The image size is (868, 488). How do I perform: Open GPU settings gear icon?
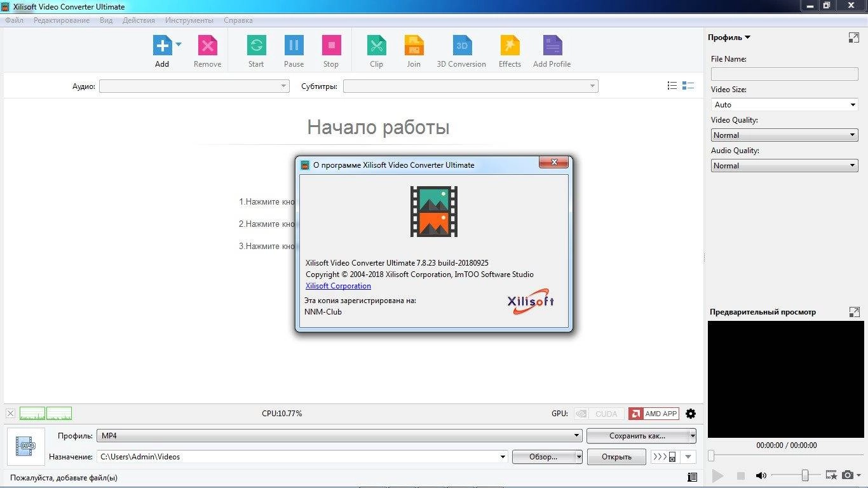point(691,414)
